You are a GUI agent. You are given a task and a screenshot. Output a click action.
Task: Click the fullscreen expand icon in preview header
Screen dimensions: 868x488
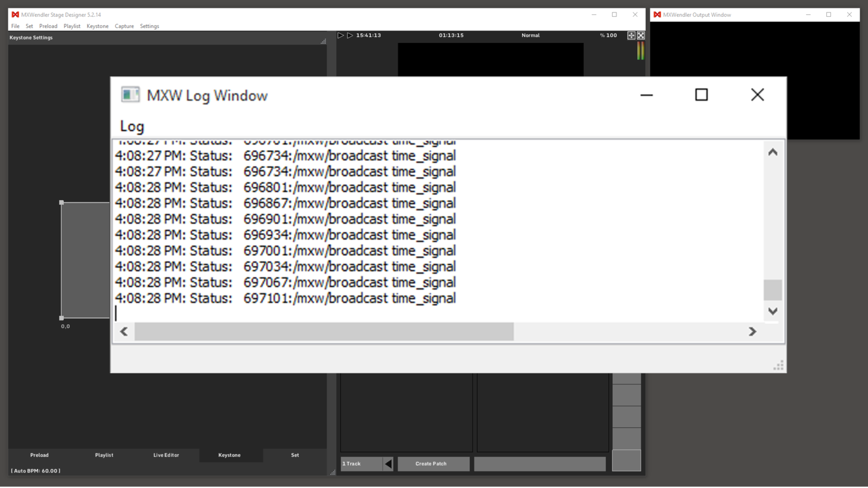[x=641, y=36]
